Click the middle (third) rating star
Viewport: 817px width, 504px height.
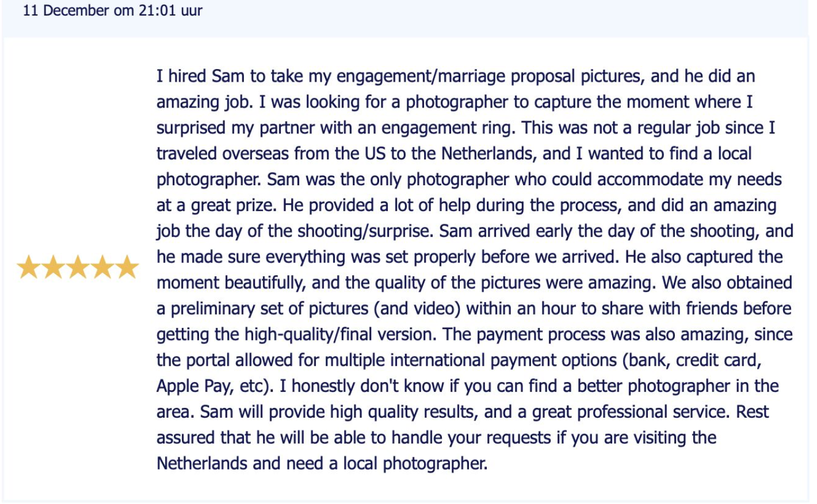click(78, 268)
